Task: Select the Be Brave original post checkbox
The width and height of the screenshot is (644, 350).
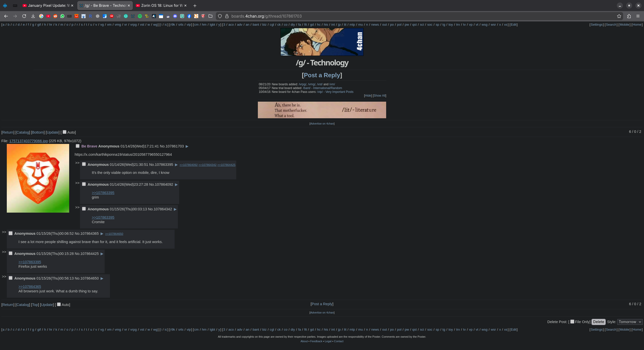Action: click(78, 146)
